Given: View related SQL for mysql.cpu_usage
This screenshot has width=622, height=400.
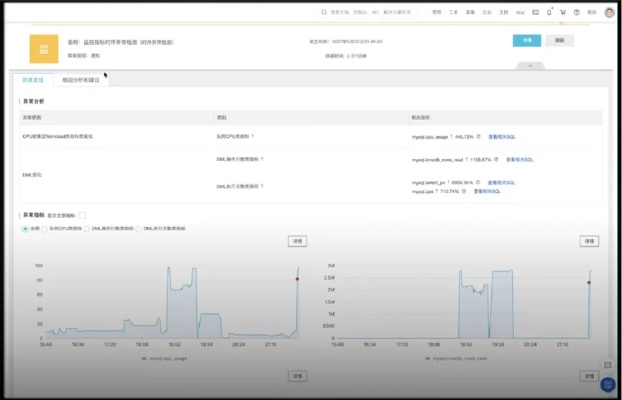Looking at the screenshot, I should point(502,136).
